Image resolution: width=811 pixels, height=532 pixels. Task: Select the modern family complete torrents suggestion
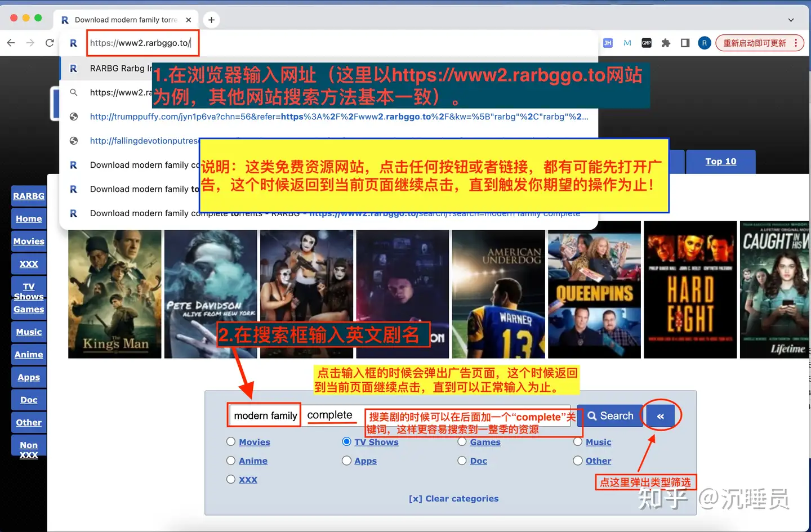point(328,213)
